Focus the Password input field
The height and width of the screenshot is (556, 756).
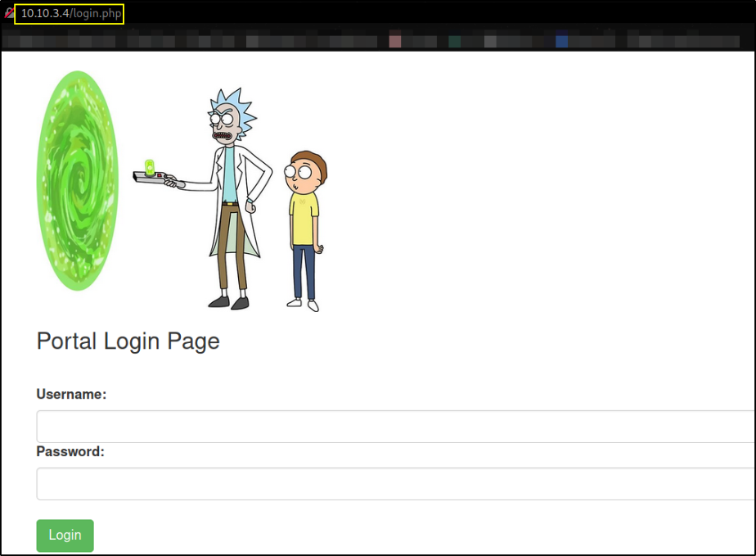(396, 484)
